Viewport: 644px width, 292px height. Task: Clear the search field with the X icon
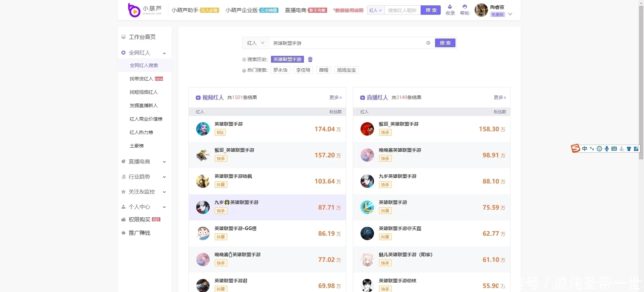point(428,43)
